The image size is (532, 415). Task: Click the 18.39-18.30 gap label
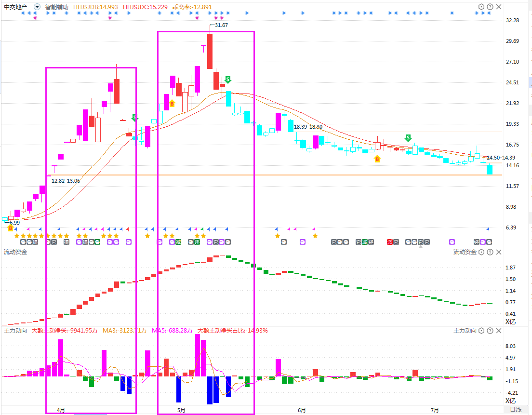click(308, 127)
